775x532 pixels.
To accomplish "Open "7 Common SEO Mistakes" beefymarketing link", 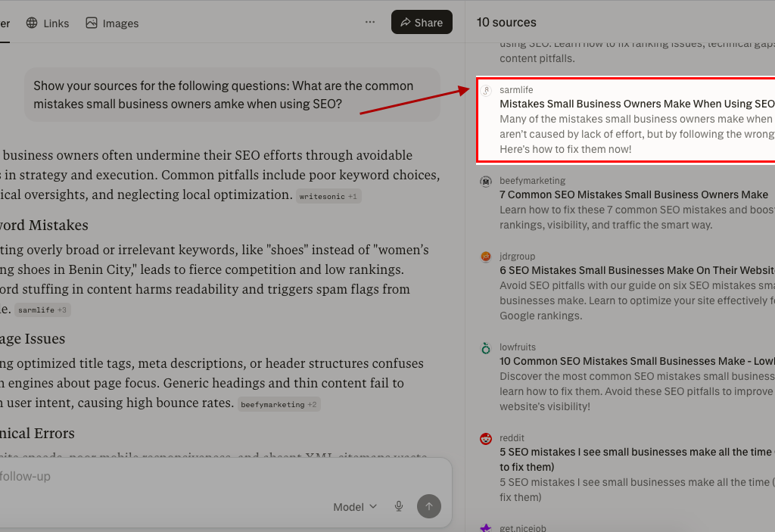I will tap(633, 194).
